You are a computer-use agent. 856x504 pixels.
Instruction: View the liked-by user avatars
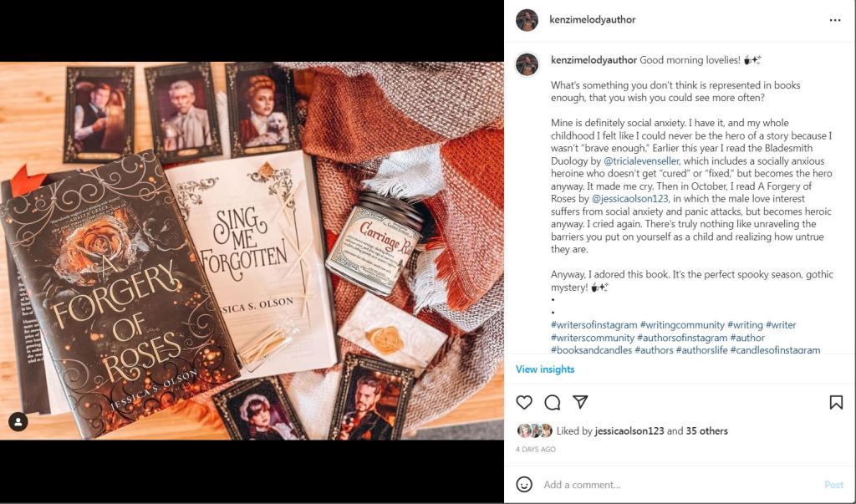535,430
